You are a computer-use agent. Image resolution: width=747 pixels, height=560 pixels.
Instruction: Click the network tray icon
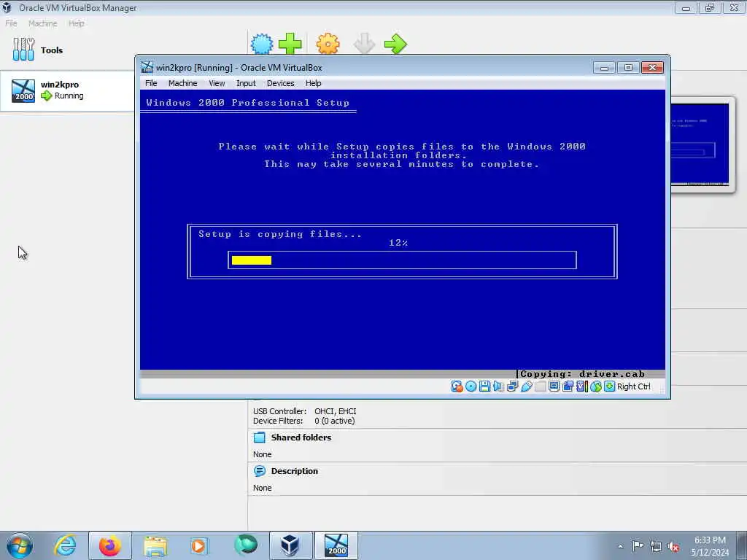[x=656, y=546]
